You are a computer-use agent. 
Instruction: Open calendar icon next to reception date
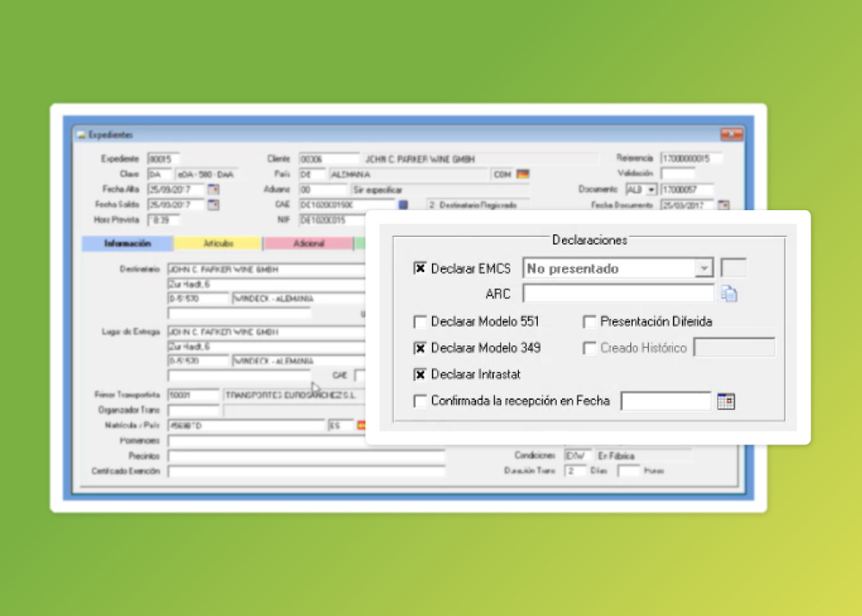click(726, 401)
